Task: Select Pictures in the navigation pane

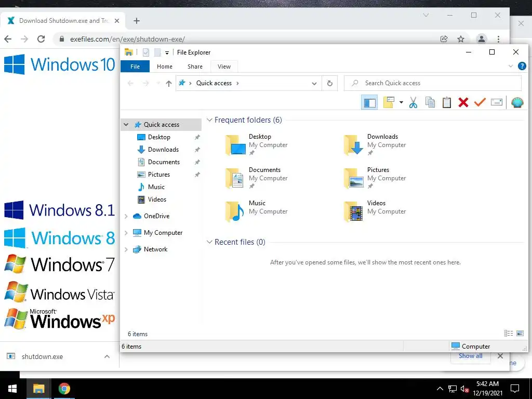Action: [x=159, y=175]
